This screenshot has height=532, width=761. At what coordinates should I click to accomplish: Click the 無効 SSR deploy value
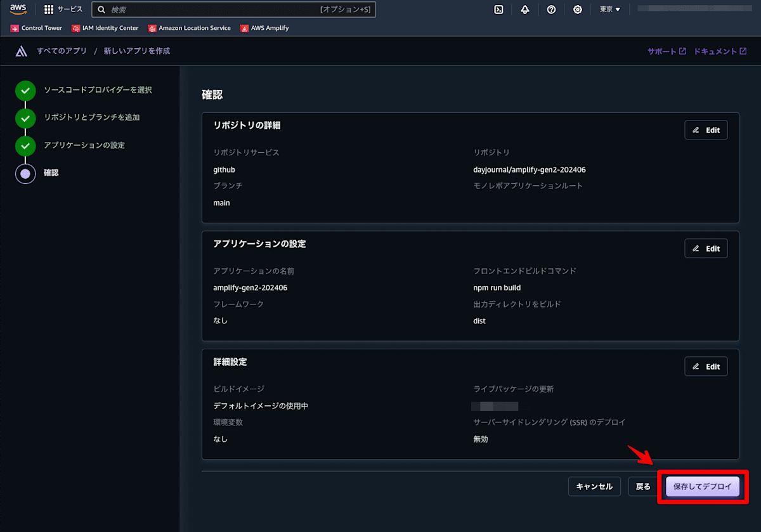[481, 439]
